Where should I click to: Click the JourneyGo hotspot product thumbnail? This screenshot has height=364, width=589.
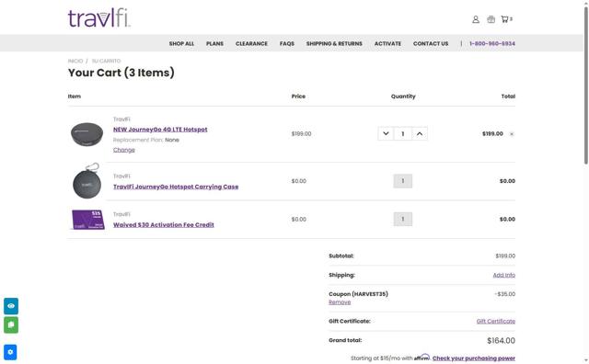pyautogui.click(x=87, y=134)
